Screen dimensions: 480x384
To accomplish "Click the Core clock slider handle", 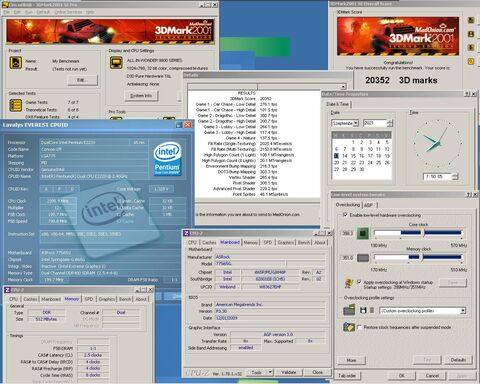I will coord(423,233).
